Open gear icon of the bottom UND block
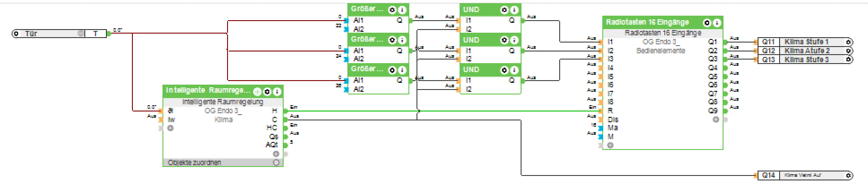 click(x=504, y=70)
